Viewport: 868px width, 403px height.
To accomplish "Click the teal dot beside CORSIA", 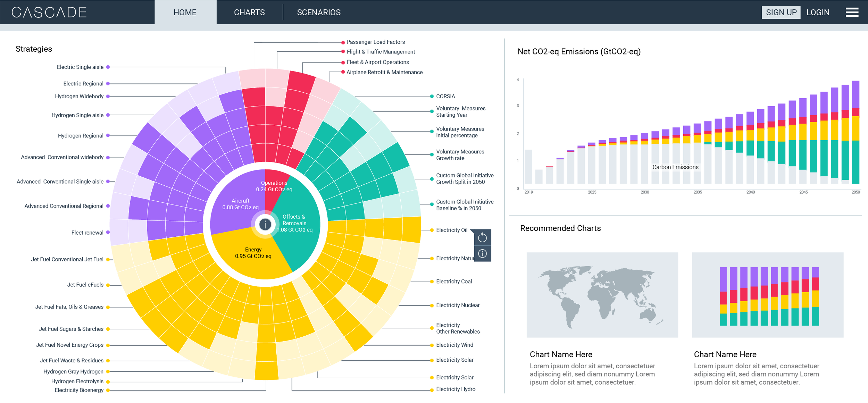I will click(432, 96).
